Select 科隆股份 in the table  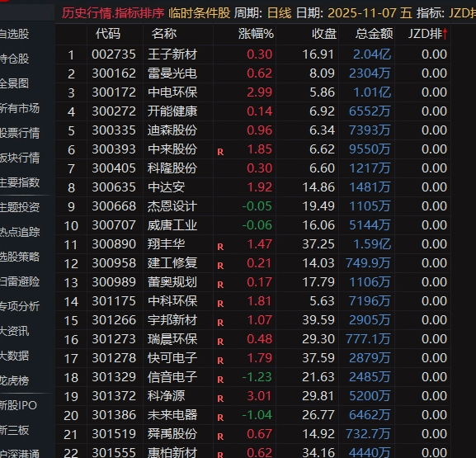point(172,168)
